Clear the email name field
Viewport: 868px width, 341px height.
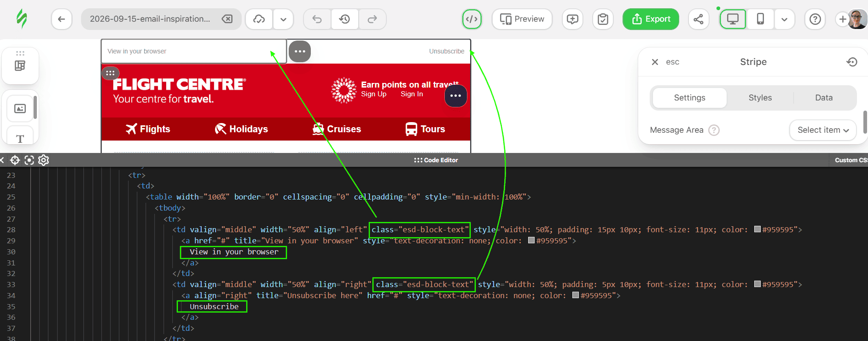pyautogui.click(x=227, y=19)
